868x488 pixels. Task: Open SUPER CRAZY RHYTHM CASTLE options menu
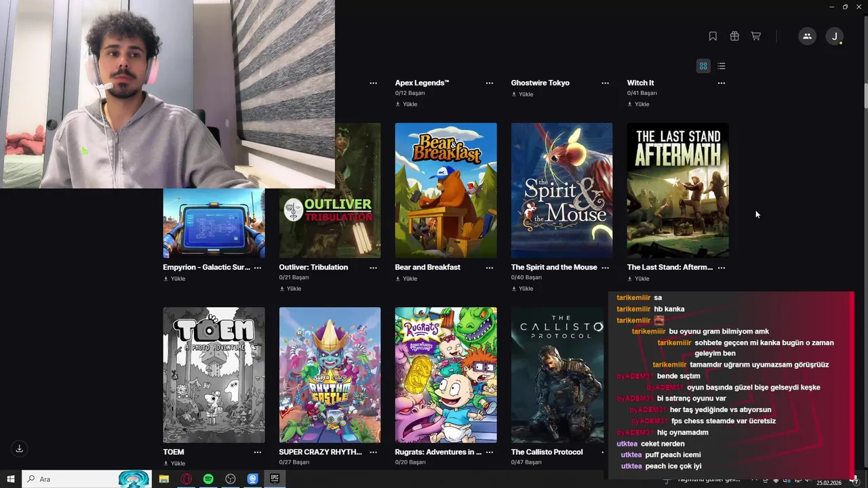click(374, 452)
